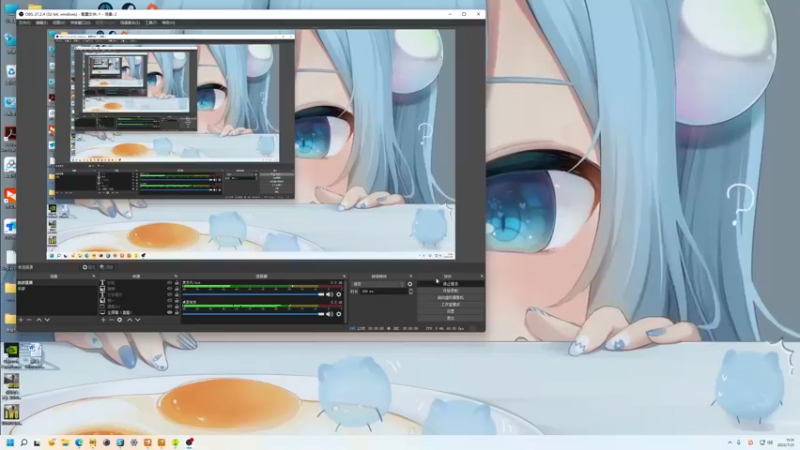Open the 场景集合 (Scene Collection) menu
This screenshot has height=450, width=800.
130,22
